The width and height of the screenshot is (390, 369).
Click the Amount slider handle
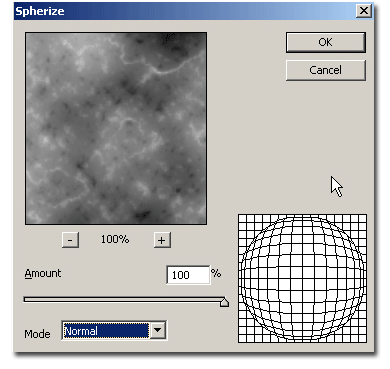point(225,302)
